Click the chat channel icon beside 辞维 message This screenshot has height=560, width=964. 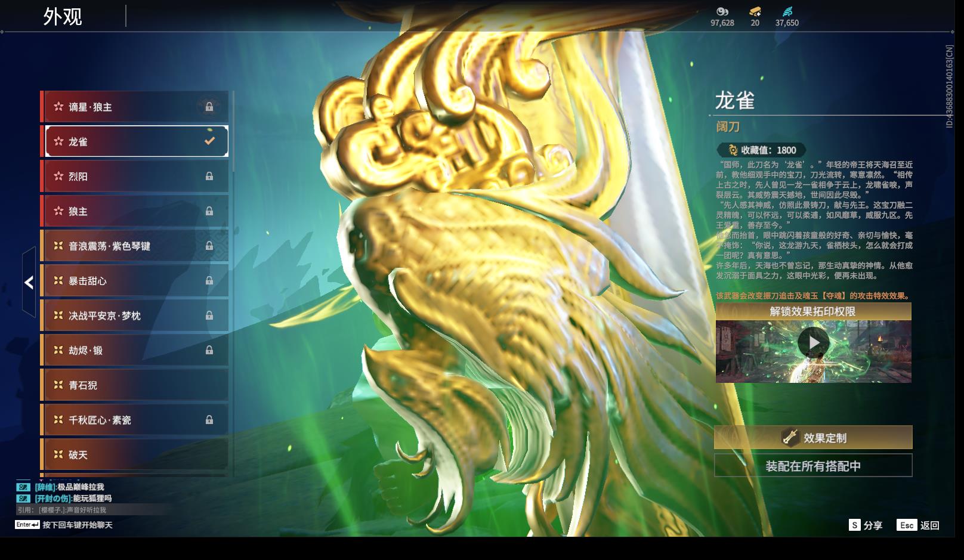(23, 487)
